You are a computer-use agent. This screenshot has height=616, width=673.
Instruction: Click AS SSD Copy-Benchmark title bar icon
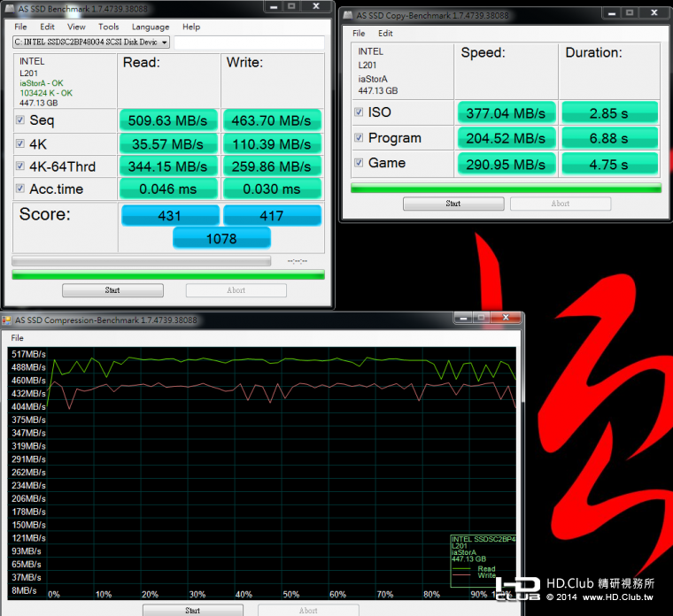click(x=348, y=15)
